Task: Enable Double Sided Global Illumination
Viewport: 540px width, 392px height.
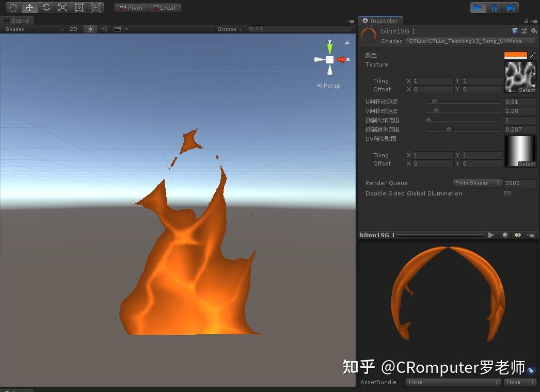Action: (x=507, y=193)
